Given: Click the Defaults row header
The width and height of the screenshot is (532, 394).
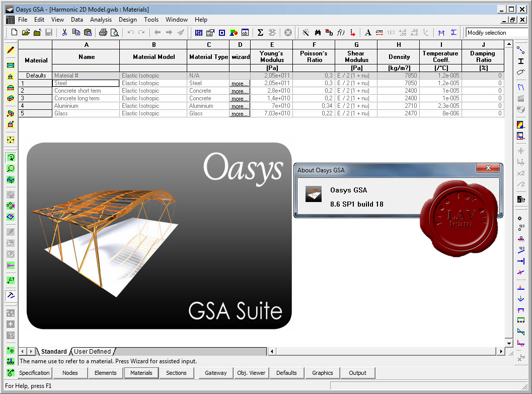Looking at the screenshot, I should pyautogui.click(x=35, y=76).
